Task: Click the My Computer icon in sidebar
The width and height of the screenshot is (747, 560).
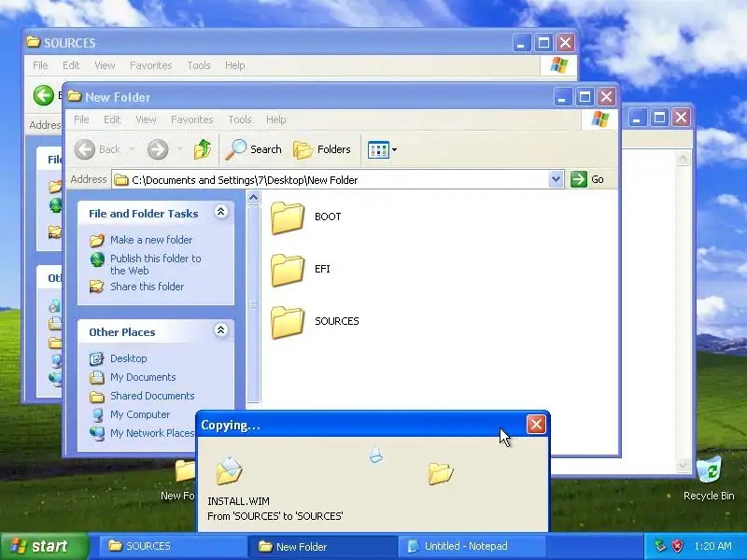Action: 97,414
